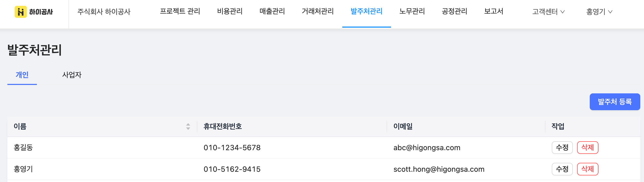Go to the 비용관리 menu
The width and height of the screenshot is (644, 182).
230,11
